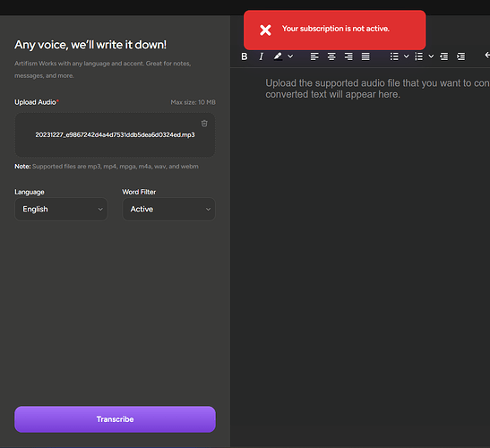
Task: Open the Language dropdown showing English
Action: [x=61, y=209]
